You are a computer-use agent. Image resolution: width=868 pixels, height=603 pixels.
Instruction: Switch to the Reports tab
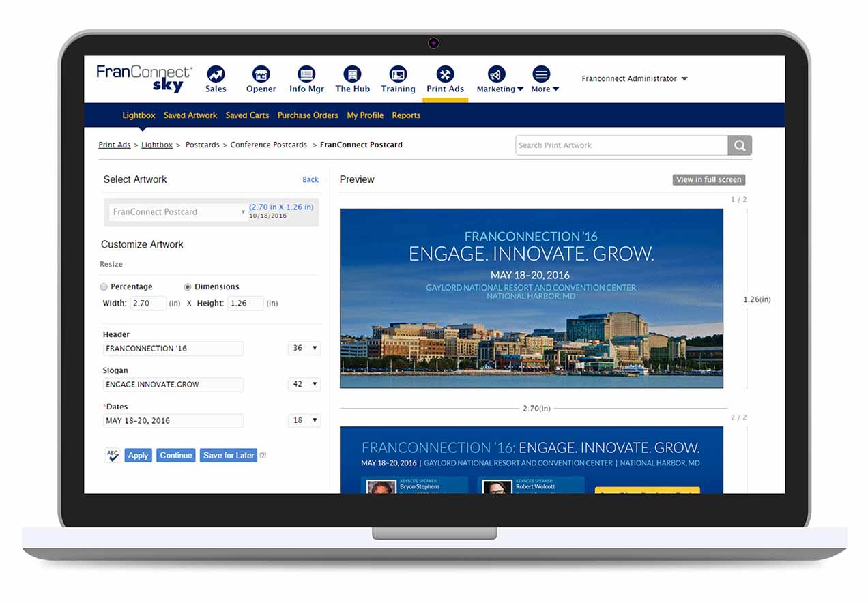coord(406,115)
